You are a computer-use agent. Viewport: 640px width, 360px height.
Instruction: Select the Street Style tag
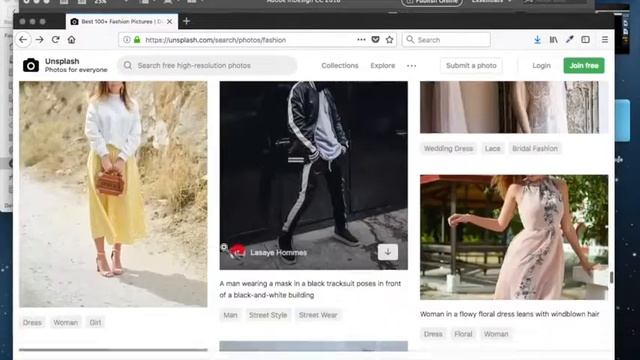pyautogui.click(x=268, y=315)
